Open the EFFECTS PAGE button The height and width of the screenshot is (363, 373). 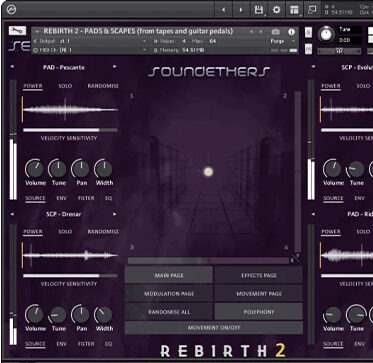(259, 275)
